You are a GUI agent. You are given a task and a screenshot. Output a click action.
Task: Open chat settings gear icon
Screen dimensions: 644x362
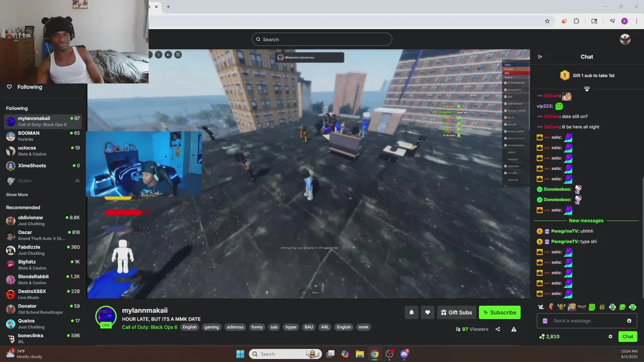click(x=610, y=336)
